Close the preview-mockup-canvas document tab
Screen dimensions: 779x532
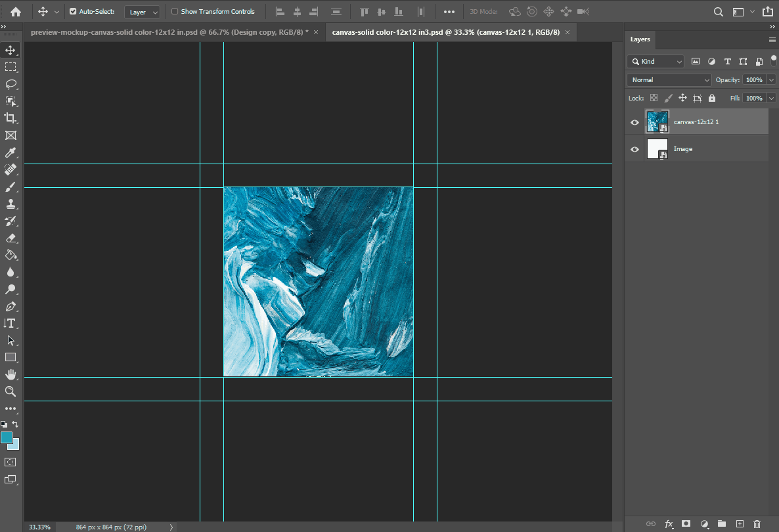coord(315,32)
